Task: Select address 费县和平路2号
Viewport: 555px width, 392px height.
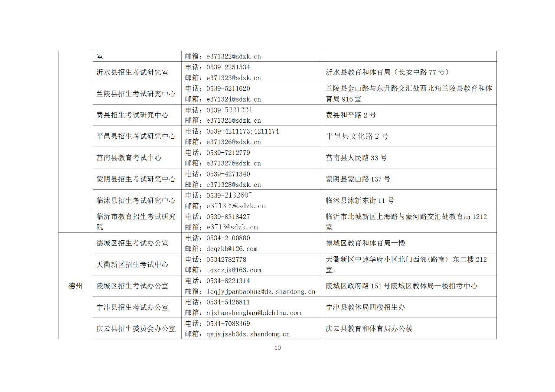Action: point(351,115)
